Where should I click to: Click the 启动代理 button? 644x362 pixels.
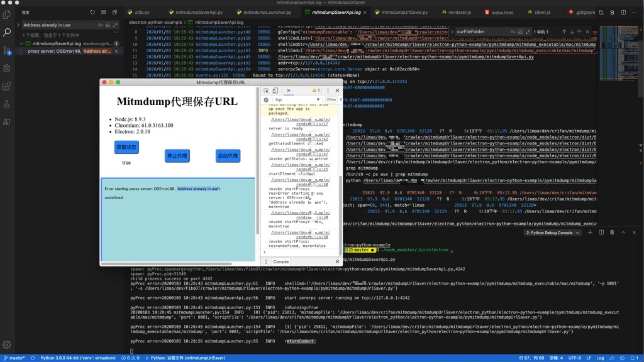pos(228,156)
